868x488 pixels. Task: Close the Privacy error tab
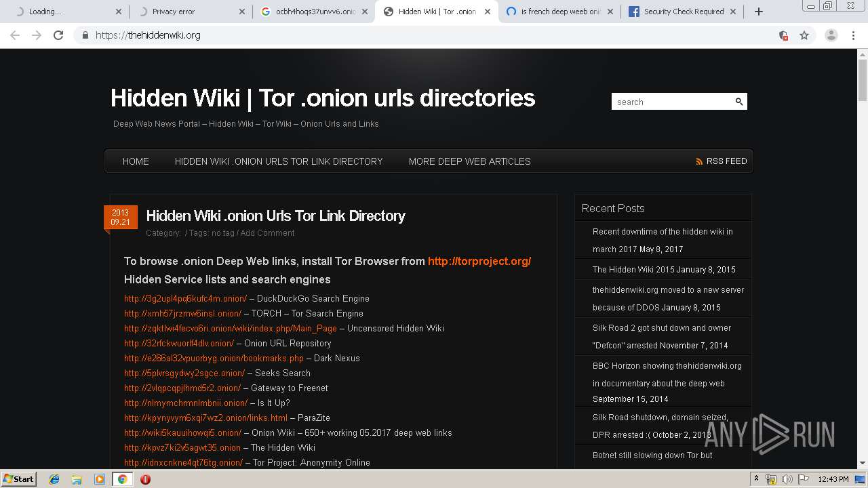242,12
